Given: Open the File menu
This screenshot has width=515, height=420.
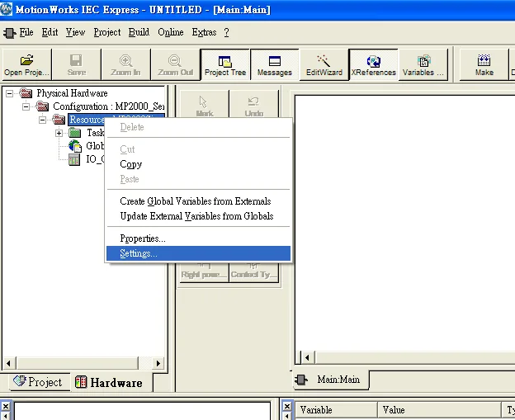Looking at the screenshot, I should pyautogui.click(x=26, y=32).
